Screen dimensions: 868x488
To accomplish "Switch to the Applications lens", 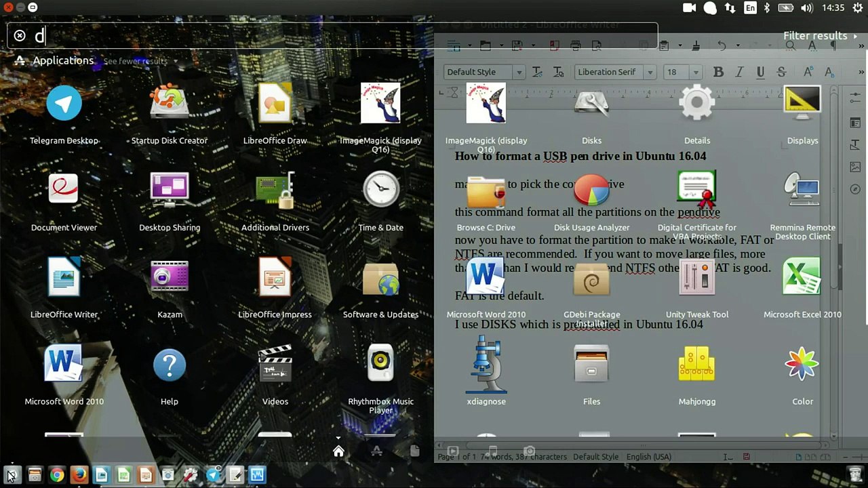I will [x=376, y=451].
